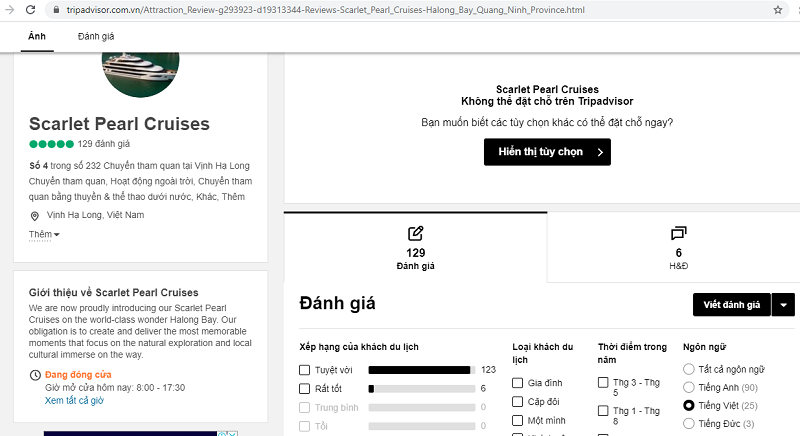Click the five green rating bubbles
Viewport: 800px width, 436px height.
(52, 144)
